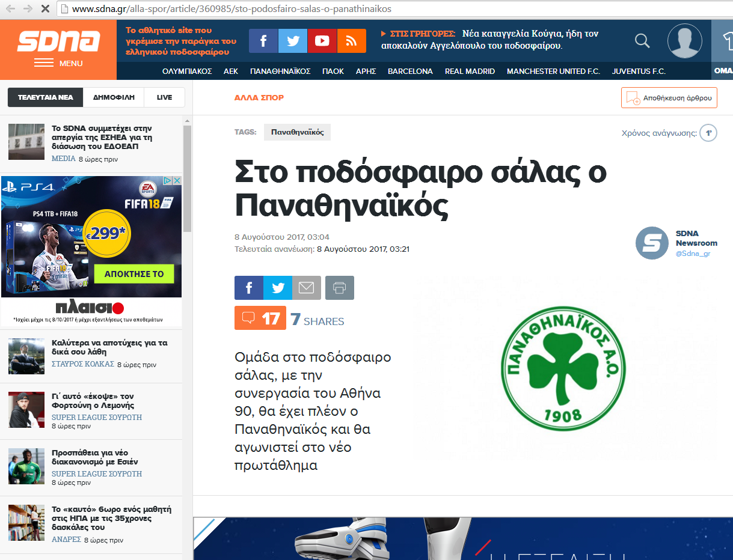The height and width of the screenshot is (560, 733).
Task: Click the ΑΝΔΡΕΣ category label
Action: click(x=66, y=540)
